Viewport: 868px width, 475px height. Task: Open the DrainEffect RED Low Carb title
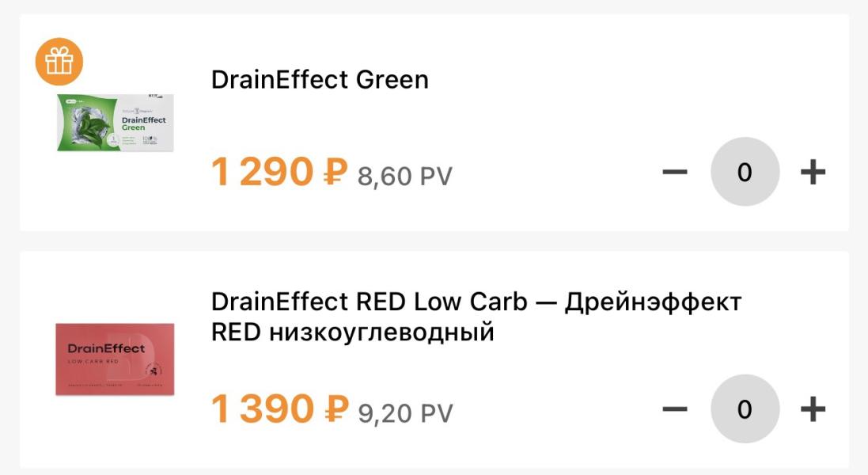(x=476, y=317)
